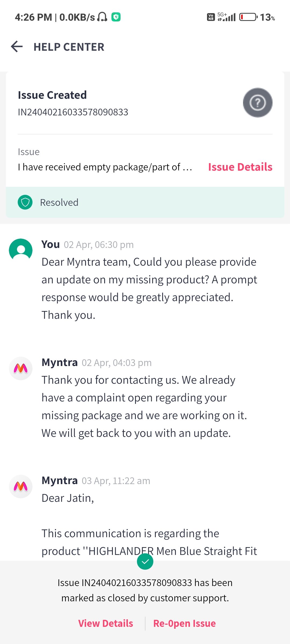Tap the issue ID under Issue Created
290x644 pixels.
click(73, 112)
